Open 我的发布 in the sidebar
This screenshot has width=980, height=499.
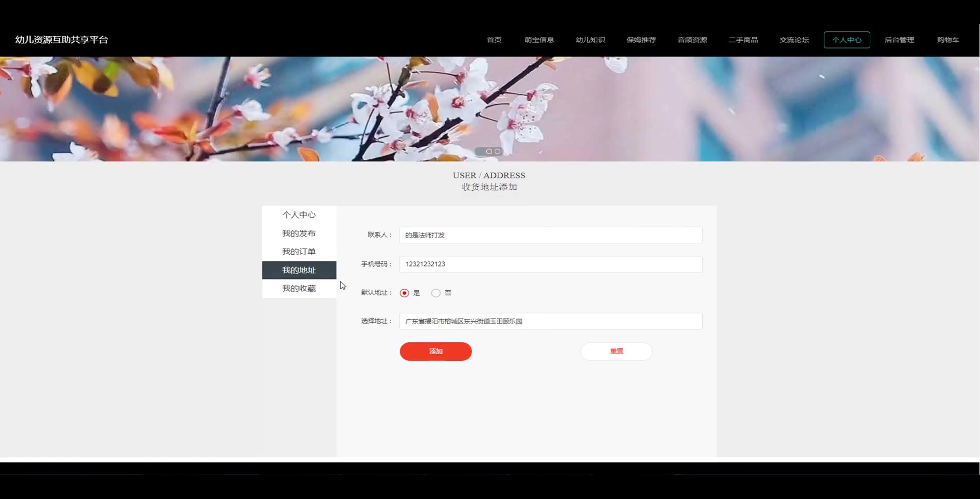point(299,234)
